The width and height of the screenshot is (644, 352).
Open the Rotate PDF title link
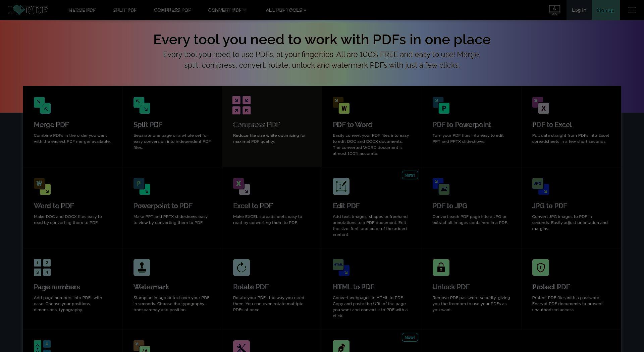coord(251,287)
